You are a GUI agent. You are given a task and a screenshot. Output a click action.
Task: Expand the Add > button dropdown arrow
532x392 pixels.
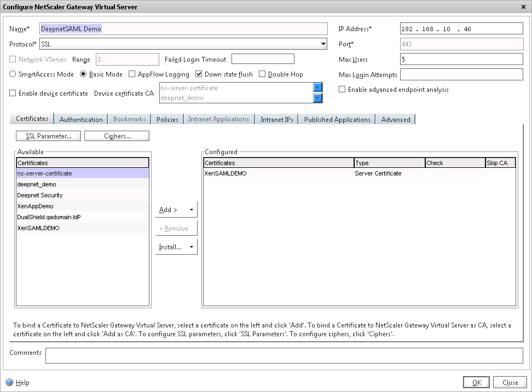click(x=191, y=209)
